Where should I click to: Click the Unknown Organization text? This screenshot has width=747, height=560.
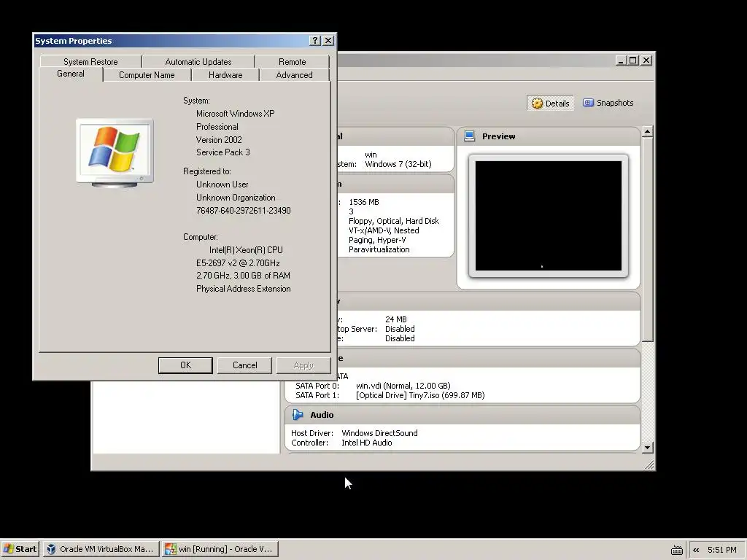coord(236,198)
